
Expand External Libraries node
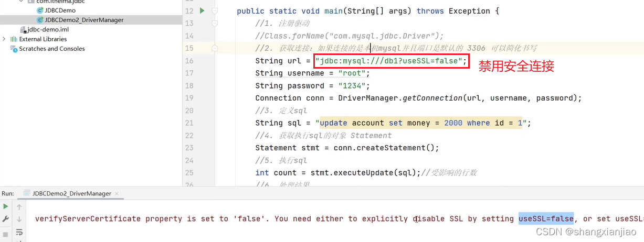(x=4, y=39)
